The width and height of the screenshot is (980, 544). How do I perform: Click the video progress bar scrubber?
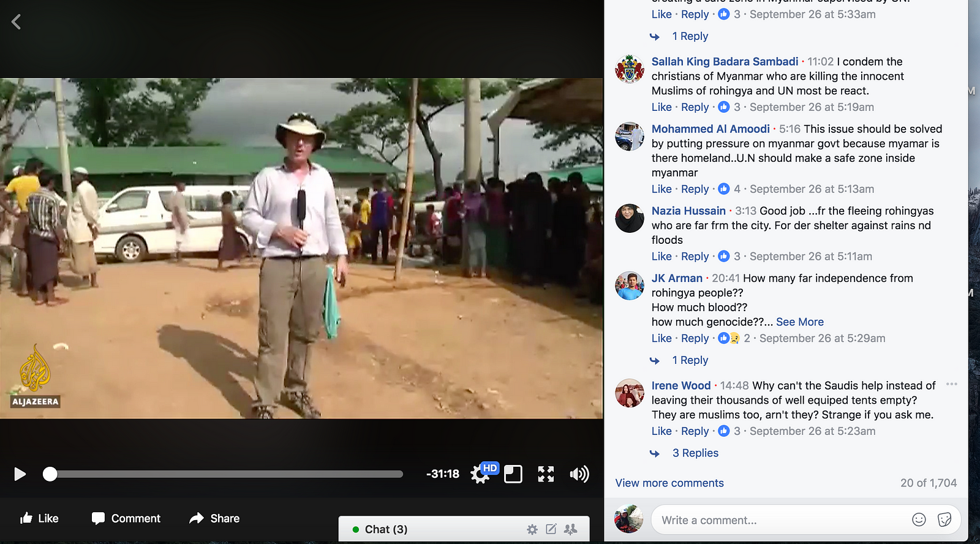tap(50, 474)
